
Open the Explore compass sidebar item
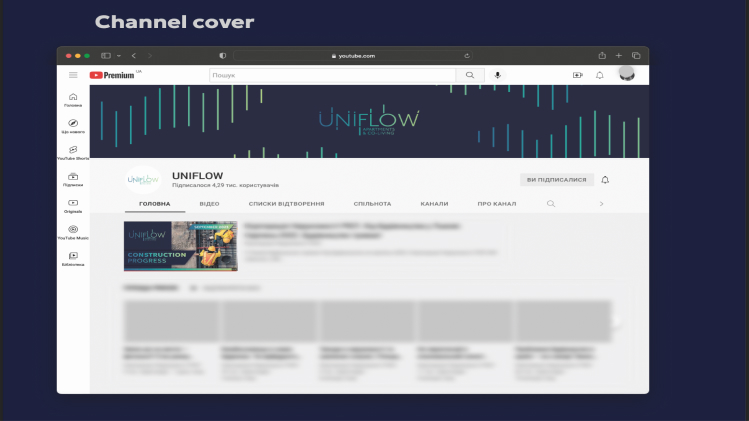tap(73, 127)
